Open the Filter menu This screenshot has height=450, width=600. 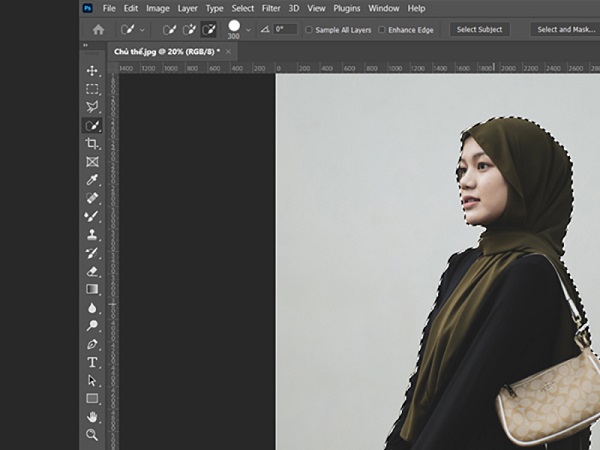coord(271,8)
